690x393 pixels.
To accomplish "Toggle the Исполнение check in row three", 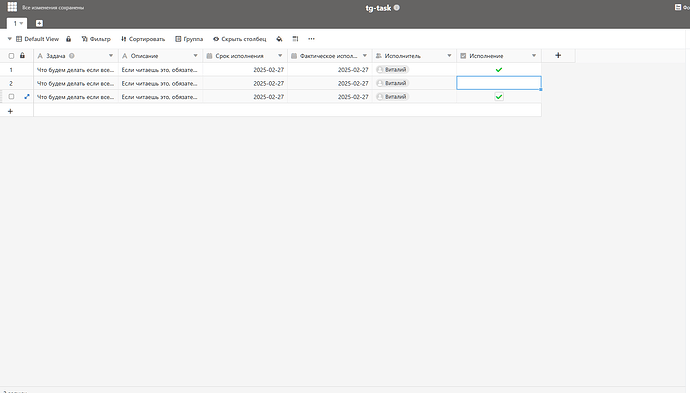I will pos(499,96).
